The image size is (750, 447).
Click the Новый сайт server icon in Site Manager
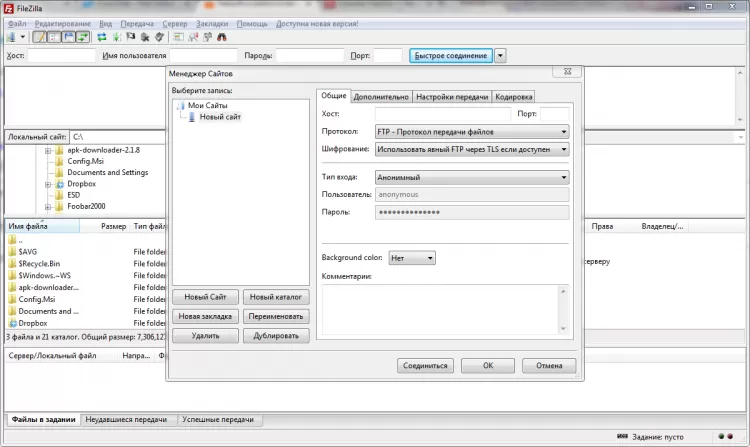[x=191, y=117]
